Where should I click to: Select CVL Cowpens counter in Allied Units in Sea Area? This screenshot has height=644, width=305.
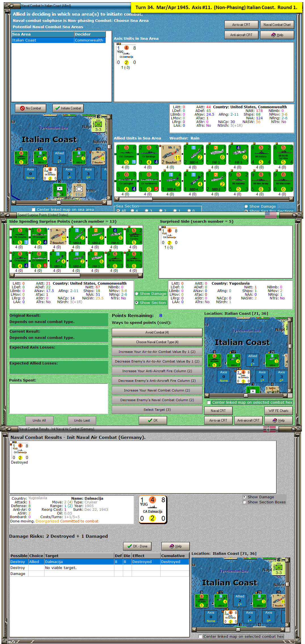pos(126,155)
